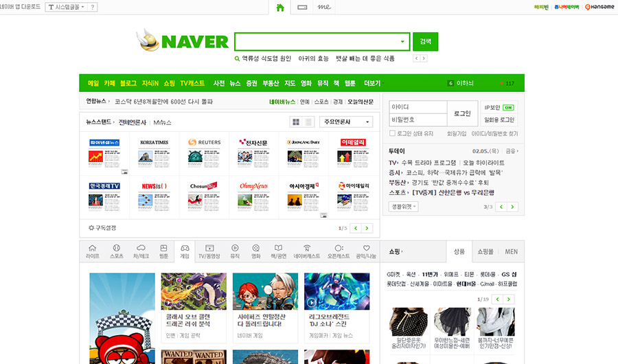Check 로그인 상태 유지 checkbox
The width and height of the screenshot is (618, 364).
pyautogui.click(x=392, y=133)
